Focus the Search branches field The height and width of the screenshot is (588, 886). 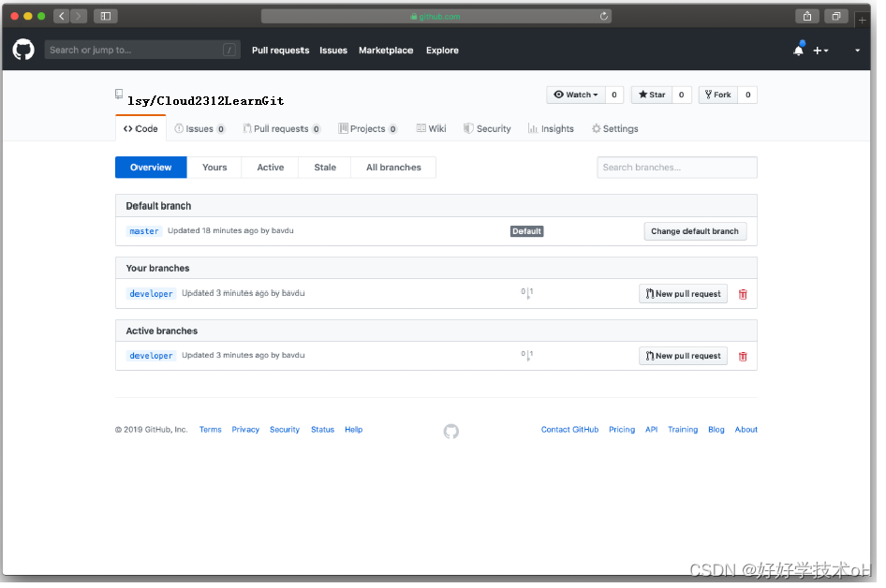(677, 168)
